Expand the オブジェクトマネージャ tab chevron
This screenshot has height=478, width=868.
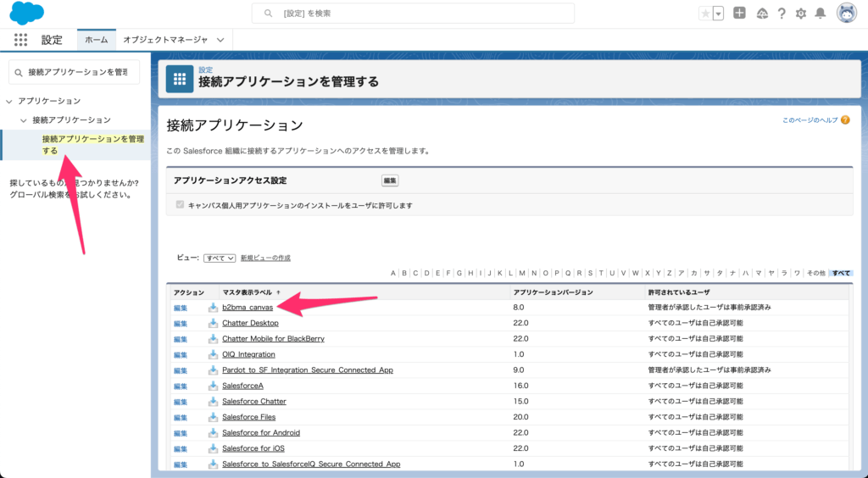[x=220, y=40]
